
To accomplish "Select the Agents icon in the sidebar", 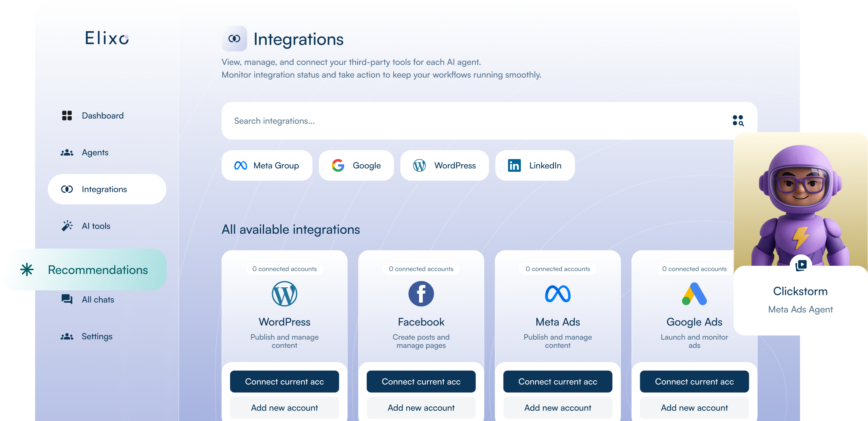I will coord(66,152).
